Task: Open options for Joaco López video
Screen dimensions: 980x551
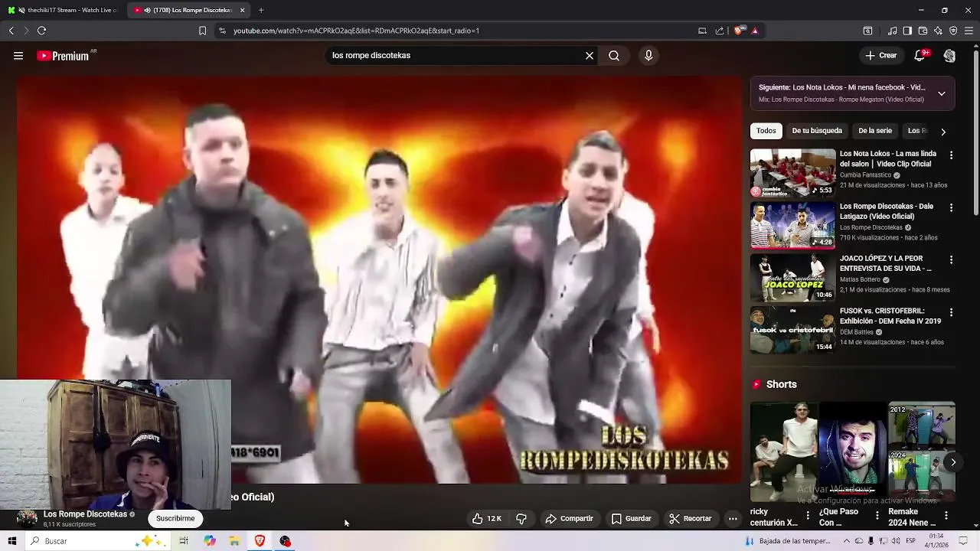Action: [x=952, y=260]
